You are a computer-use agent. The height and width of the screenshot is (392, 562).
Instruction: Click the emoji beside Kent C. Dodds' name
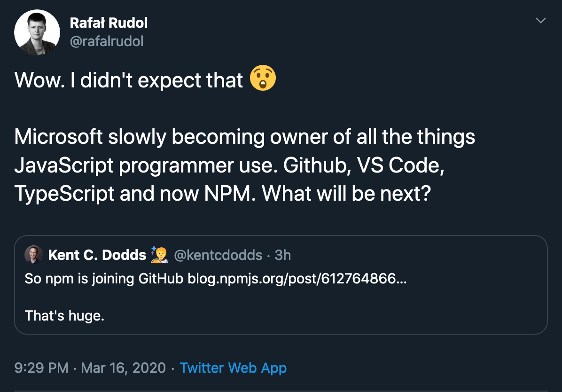[x=159, y=255]
